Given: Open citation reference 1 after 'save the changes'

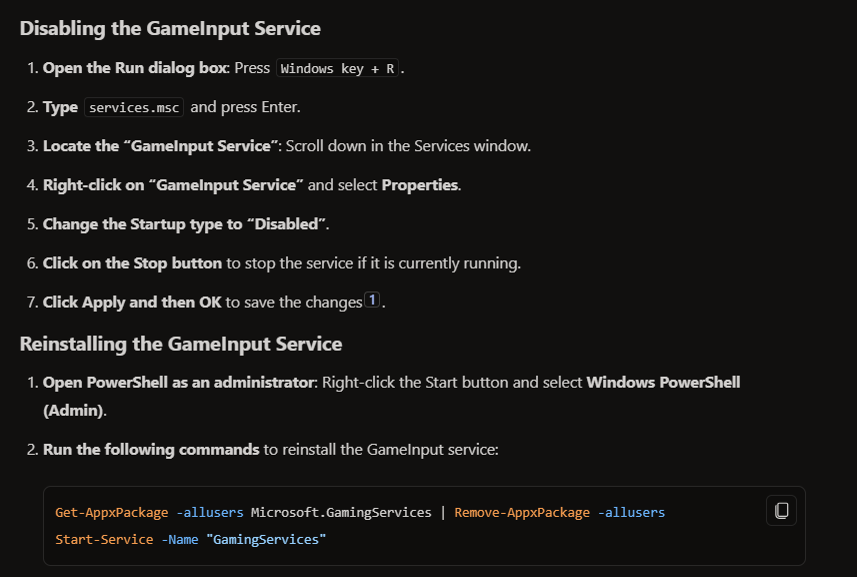Looking at the screenshot, I should pyautogui.click(x=372, y=300).
